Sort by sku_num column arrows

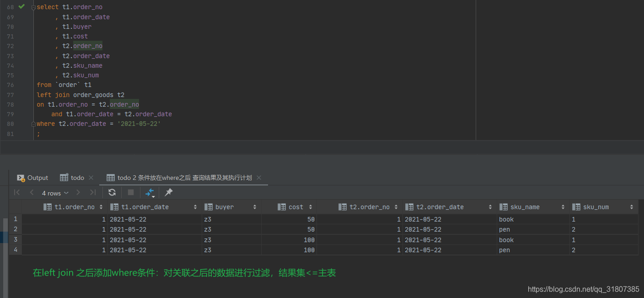(x=632, y=207)
